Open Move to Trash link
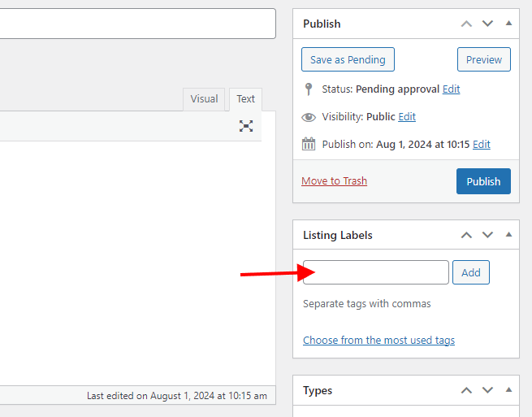The height and width of the screenshot is (417, 532). tap(334, 181)
